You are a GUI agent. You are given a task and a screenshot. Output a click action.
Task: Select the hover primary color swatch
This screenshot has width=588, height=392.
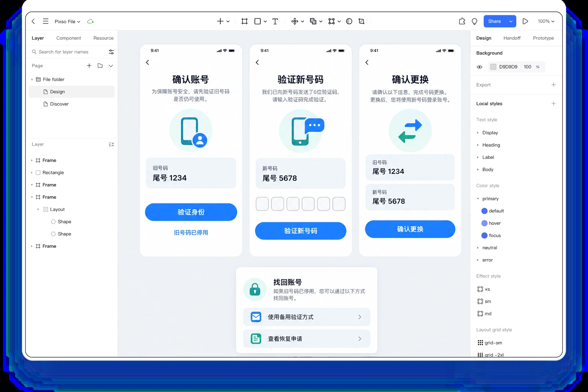click(484, 223)
